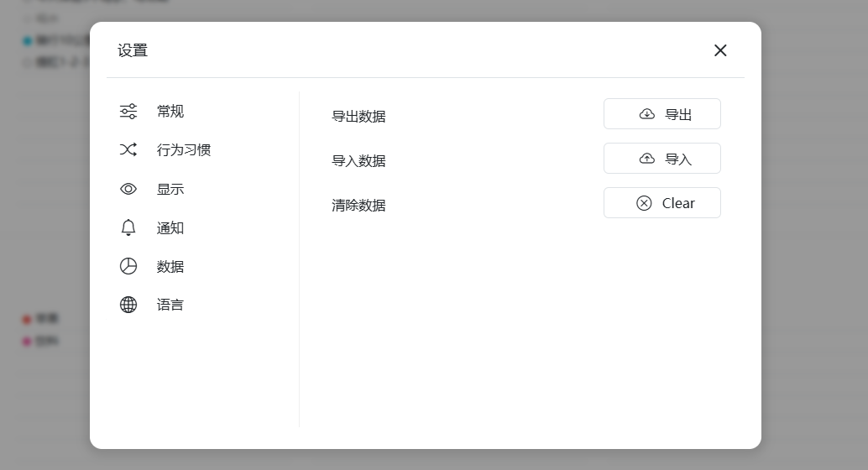Click the shuffle icon beside 行为习惯

point(128,149)
